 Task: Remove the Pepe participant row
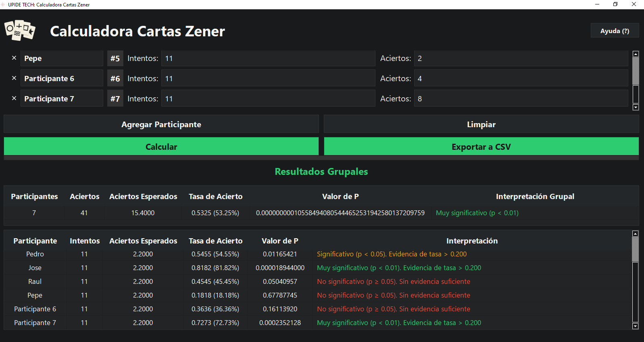point(14,58)
